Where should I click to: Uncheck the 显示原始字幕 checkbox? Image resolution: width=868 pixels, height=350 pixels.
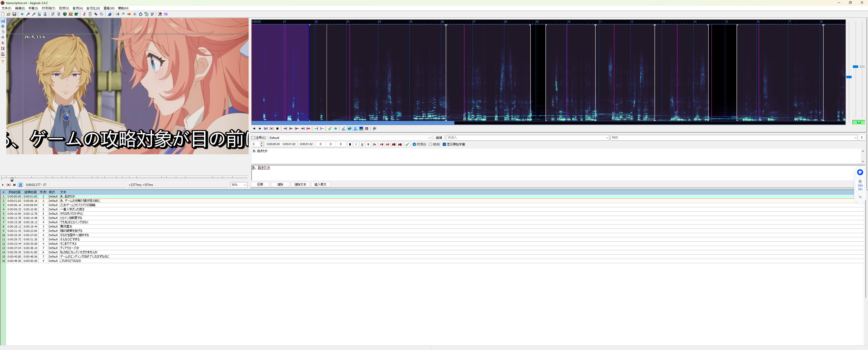[x=444, y=144]
